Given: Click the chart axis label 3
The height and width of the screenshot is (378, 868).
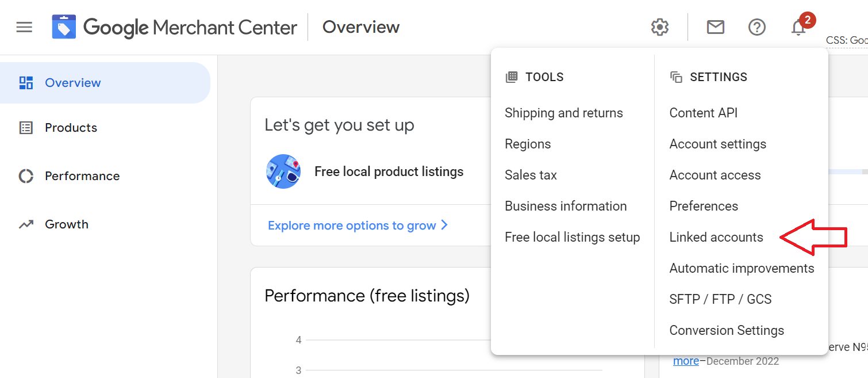Looking at the screenshot, I should coord(298,371).
